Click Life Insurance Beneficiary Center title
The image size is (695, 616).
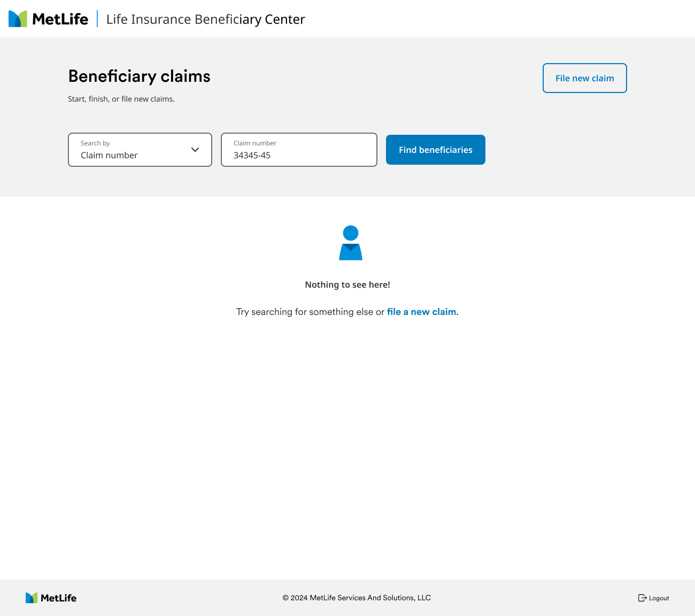[x=206, y=19]
